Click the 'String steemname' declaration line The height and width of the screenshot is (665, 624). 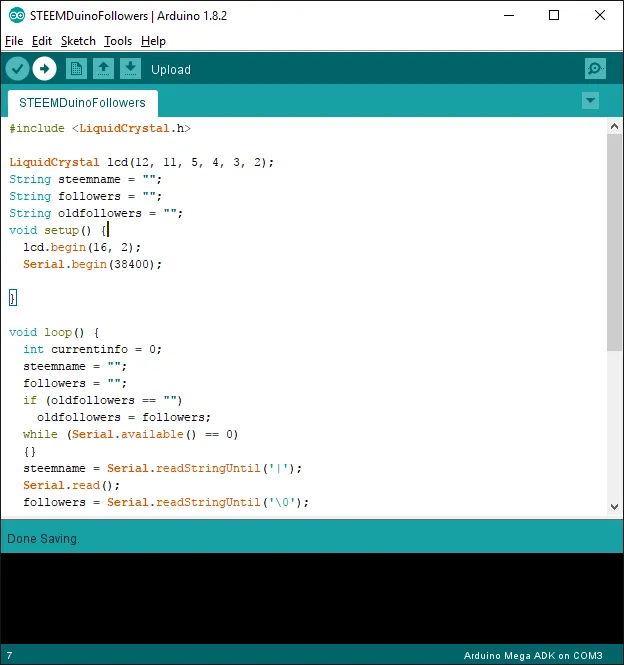click(x=86, y=179)
